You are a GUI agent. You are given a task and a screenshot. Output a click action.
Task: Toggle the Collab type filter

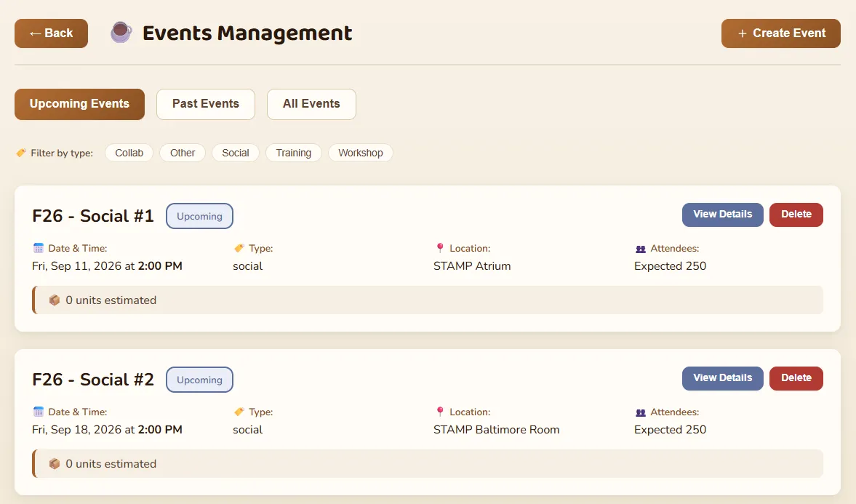(x=129, y=153)
